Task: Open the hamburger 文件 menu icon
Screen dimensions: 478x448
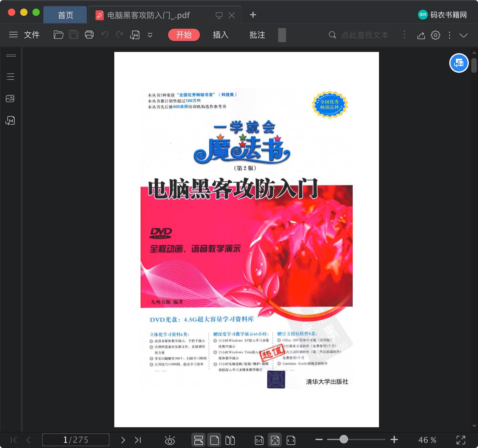Action: [13, 35]
